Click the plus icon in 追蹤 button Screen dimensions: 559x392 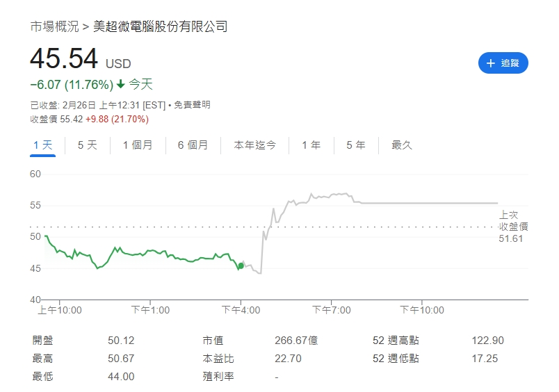(x=491, y=63)
